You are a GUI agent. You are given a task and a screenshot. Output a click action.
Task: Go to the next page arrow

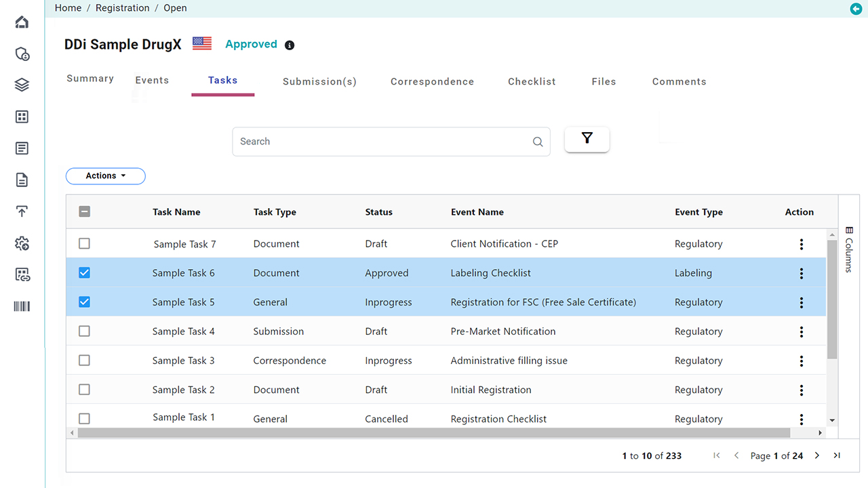(817, 455)
